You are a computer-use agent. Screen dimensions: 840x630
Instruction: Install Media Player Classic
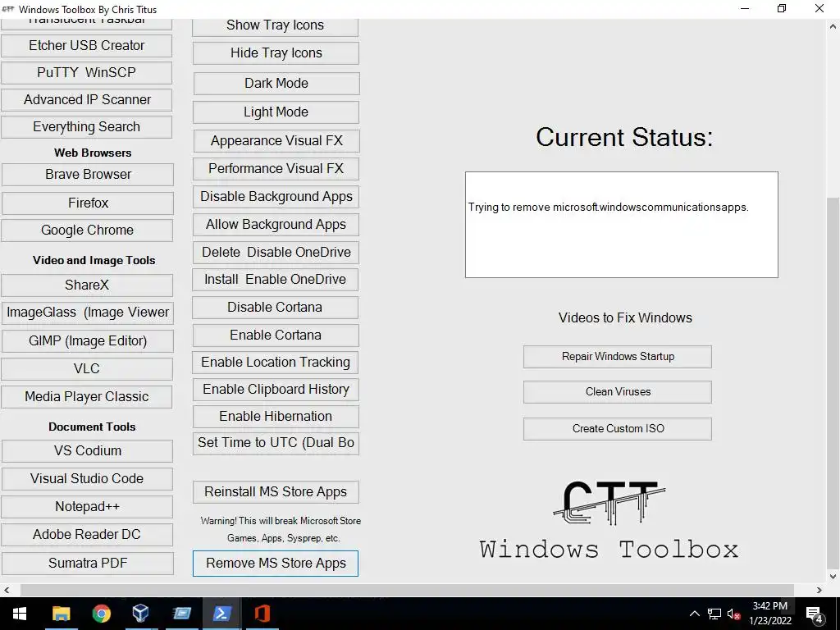coord(87,397)
